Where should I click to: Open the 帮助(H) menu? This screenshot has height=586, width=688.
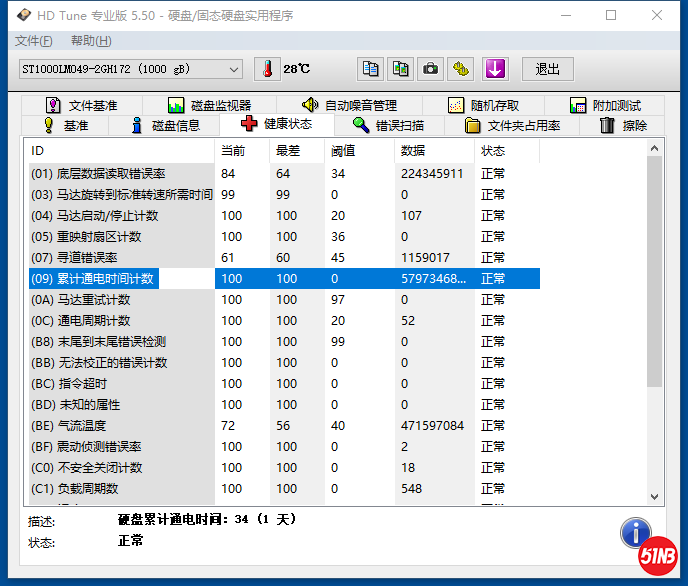pos(91,41)
